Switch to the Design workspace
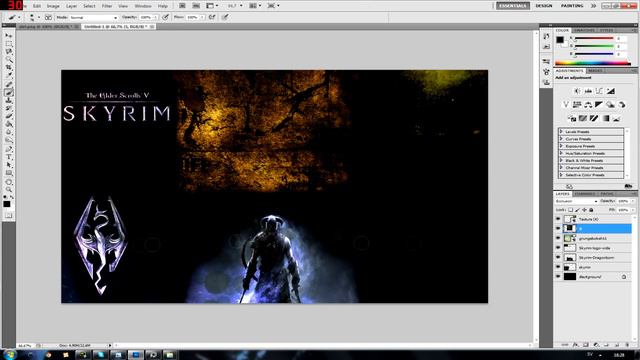This screenshot has height=360, width=640. pos(544,6)
